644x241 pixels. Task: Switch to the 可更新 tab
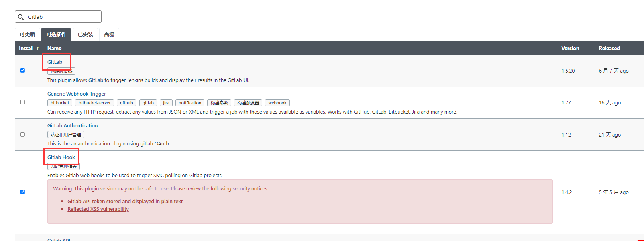coord(27,35)
